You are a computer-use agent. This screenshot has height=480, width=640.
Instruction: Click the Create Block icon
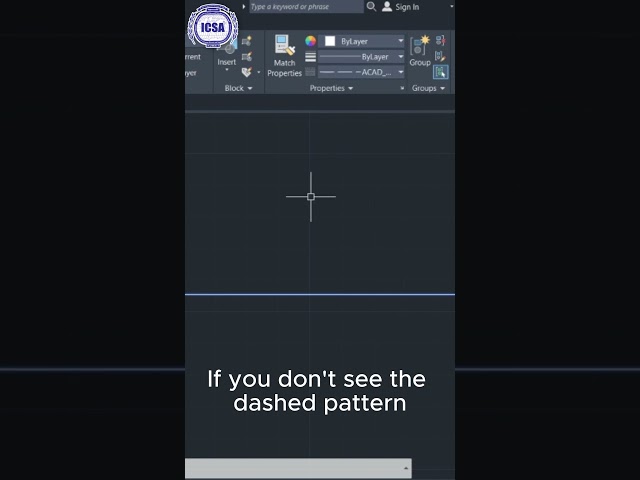[247, 41]
